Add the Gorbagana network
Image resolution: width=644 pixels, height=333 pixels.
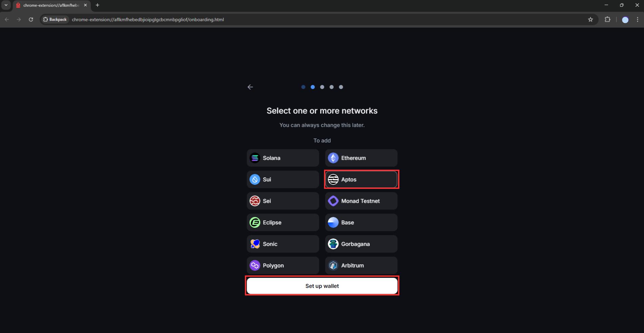(x=361, y=244)
